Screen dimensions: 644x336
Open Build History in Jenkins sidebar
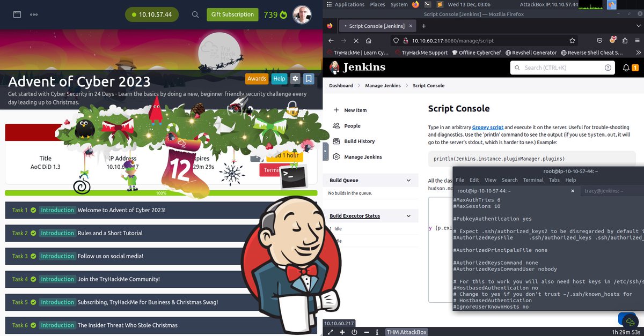click(360, 141)
